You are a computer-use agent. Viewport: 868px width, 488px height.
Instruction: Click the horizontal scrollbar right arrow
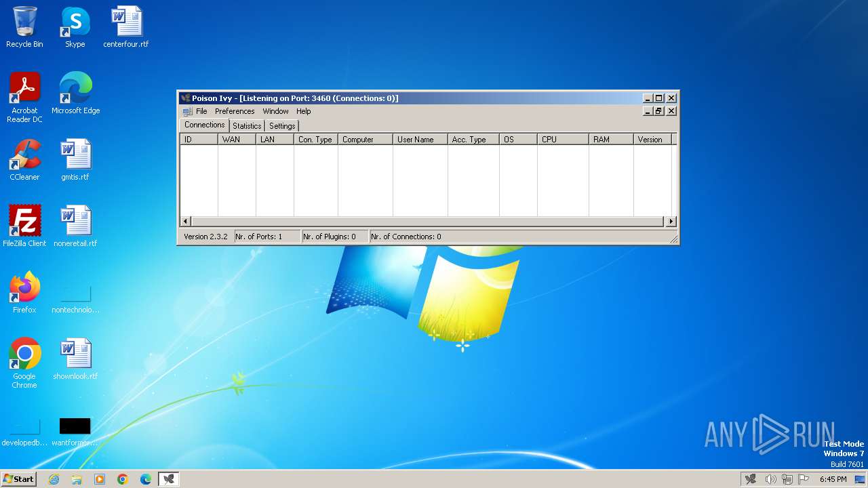click(671, 222)
